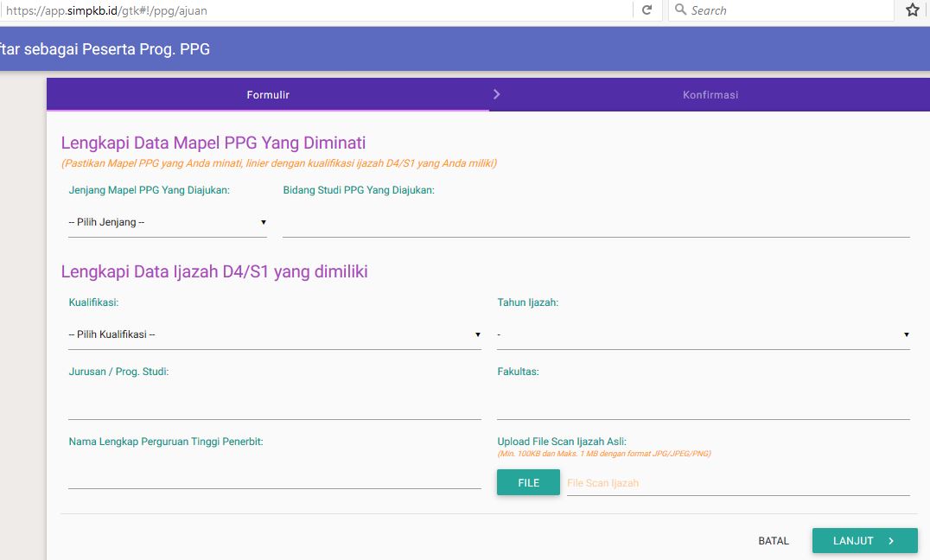
Task: Switch to the Formulir tab
Action: click(x=267, y=93)
